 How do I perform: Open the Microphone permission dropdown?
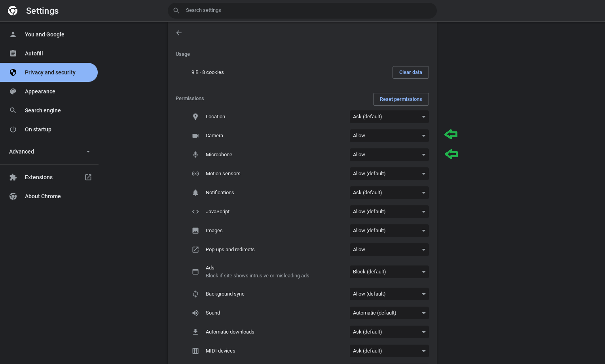coord(389,155)
